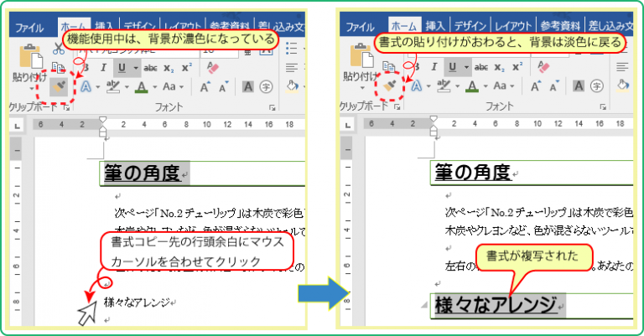Click the scissors Cut icon in left window
The image size is (644, 336).
click(59, 49)
